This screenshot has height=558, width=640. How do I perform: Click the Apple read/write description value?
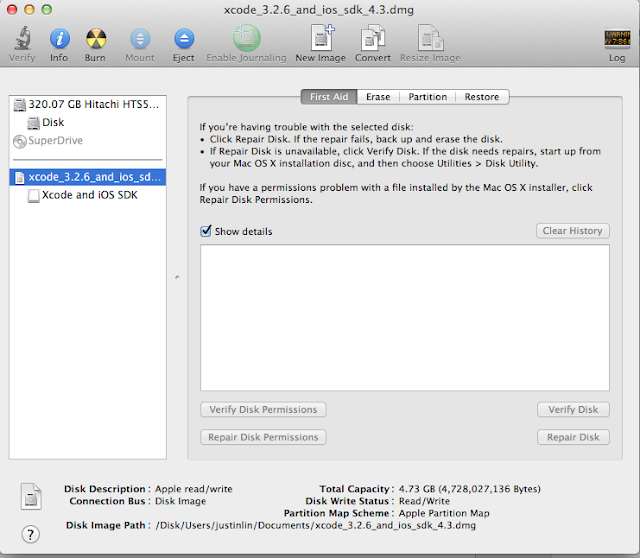193,489
